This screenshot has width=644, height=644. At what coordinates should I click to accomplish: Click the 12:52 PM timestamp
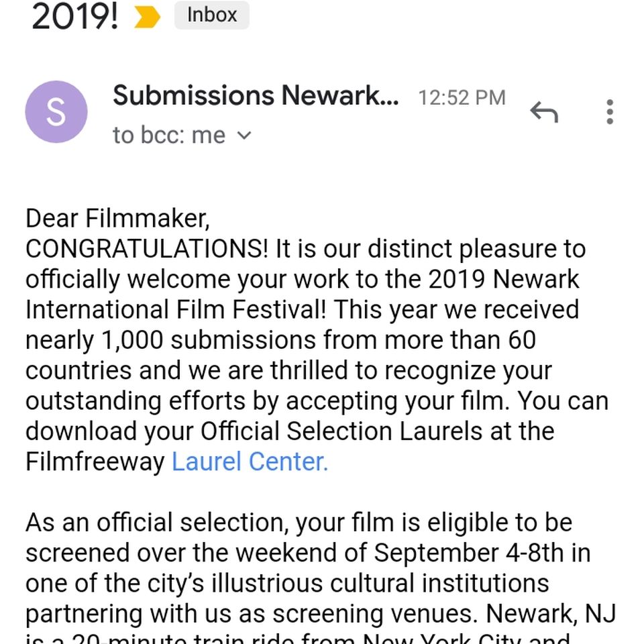click(462, 98)
